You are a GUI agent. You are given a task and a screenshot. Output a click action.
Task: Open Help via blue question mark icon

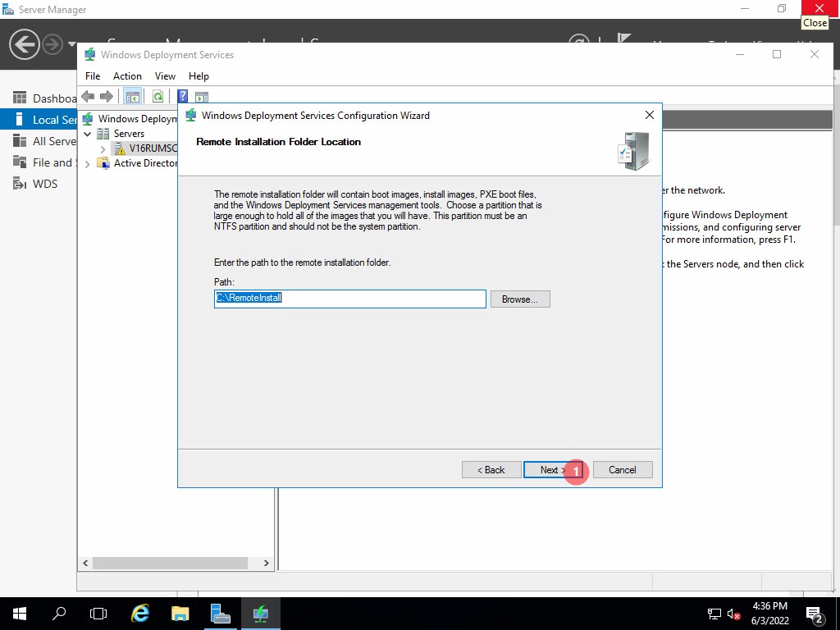[x=182, y=96]
